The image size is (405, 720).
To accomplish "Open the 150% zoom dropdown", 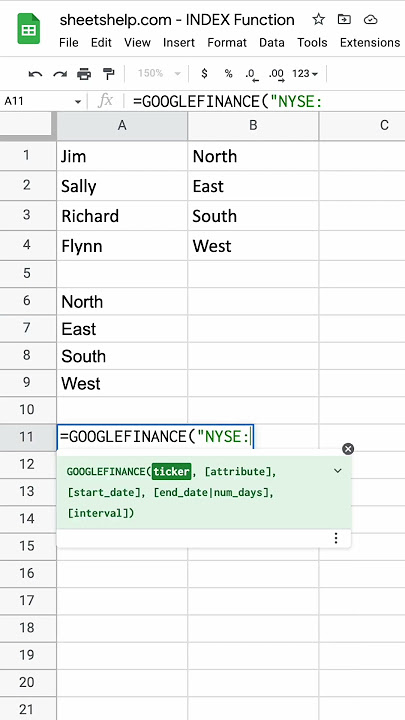I will coord(159,73).
